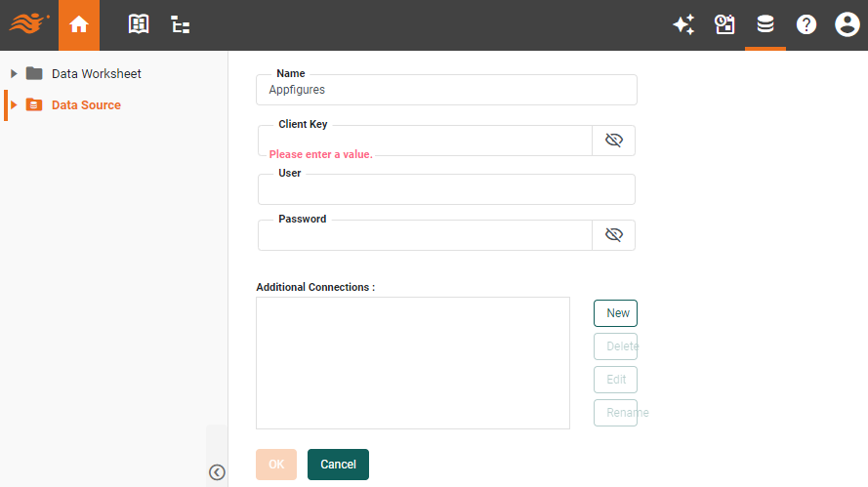Click the database data icon
868x487 pixels.
pos(765,25)
